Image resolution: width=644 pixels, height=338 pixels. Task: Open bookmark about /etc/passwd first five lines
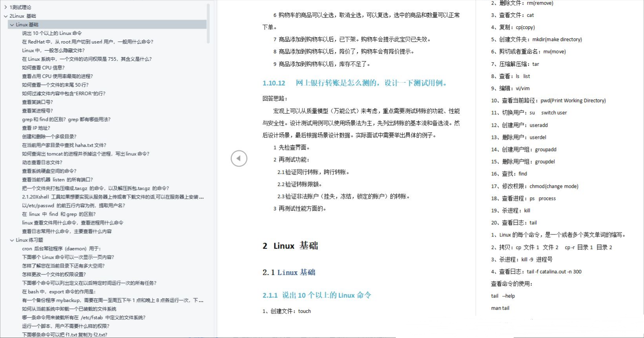[74, 206]
